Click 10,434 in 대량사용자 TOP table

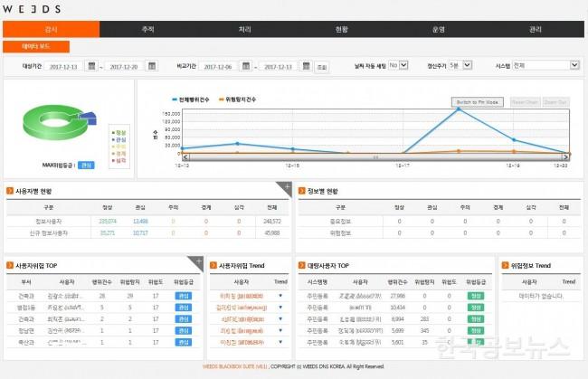[x=397, y=308]
